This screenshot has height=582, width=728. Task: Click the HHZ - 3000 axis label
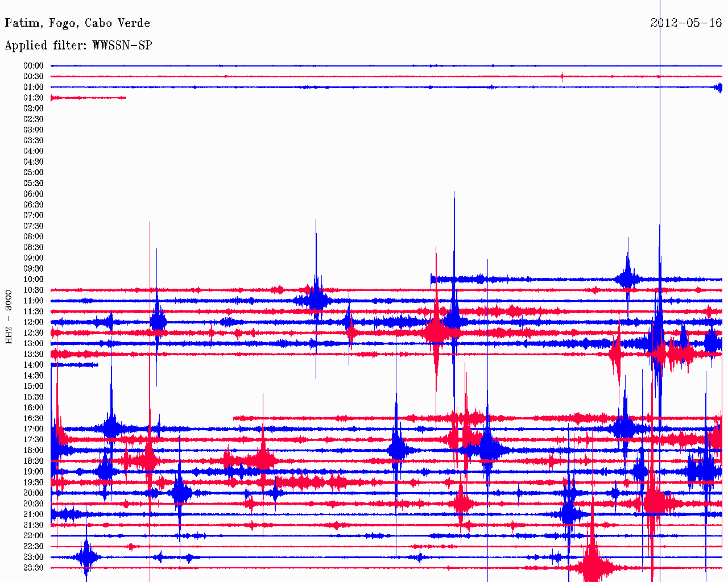coord(9,317)
